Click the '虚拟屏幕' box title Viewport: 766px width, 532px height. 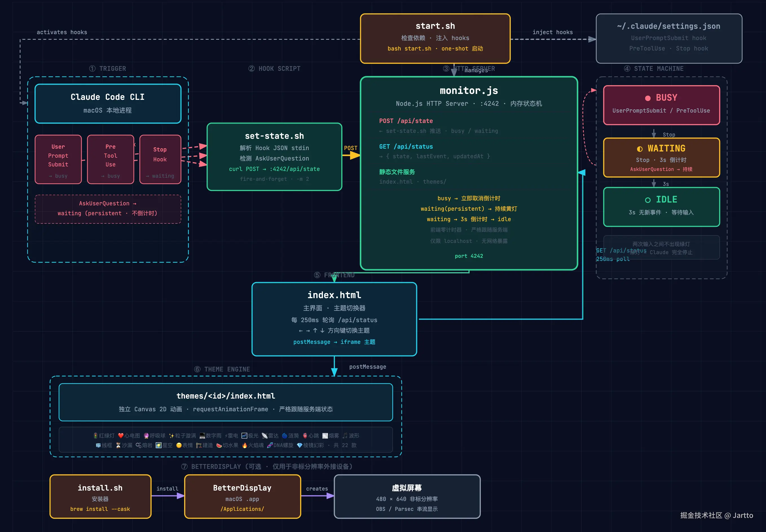tap(407, 488)
